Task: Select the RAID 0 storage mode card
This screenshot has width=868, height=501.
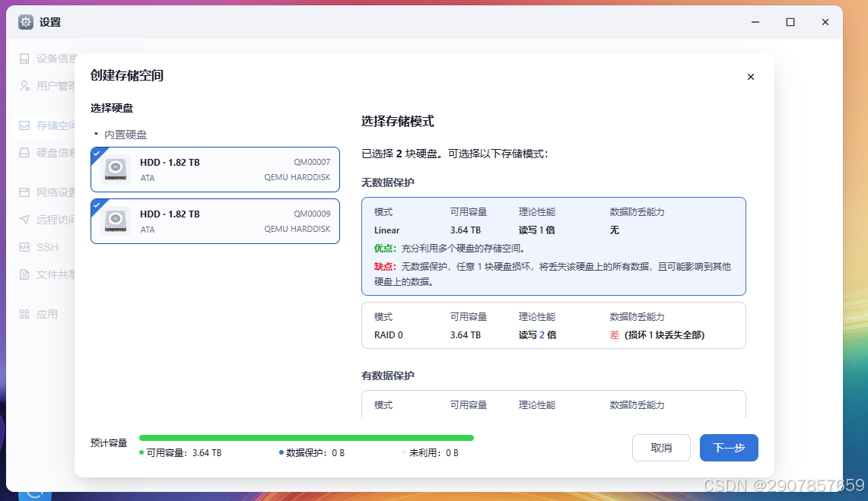Action: click(x=554, y=325)
